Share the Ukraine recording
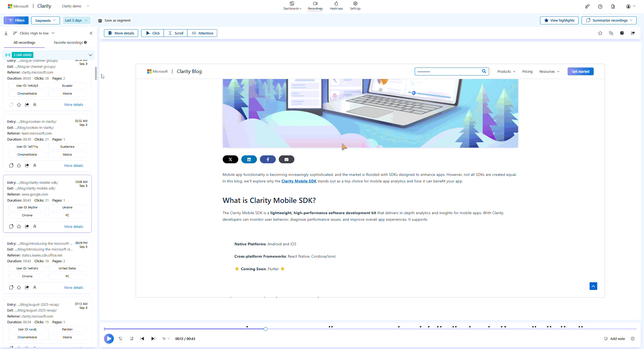Image resolution: width=644 pixels, height=349 pixels. point(27,226)
